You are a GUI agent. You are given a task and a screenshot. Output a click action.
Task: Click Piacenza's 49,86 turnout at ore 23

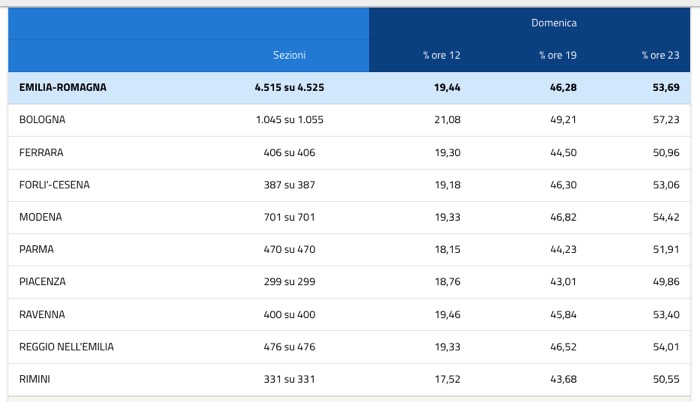pos(665,282)
